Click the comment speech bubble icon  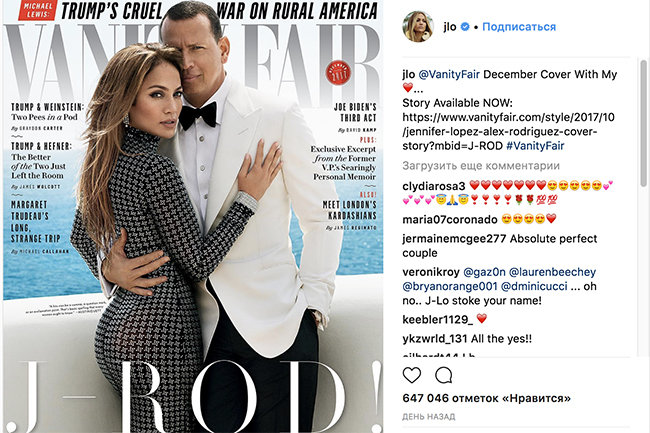(x=444, y=375)
